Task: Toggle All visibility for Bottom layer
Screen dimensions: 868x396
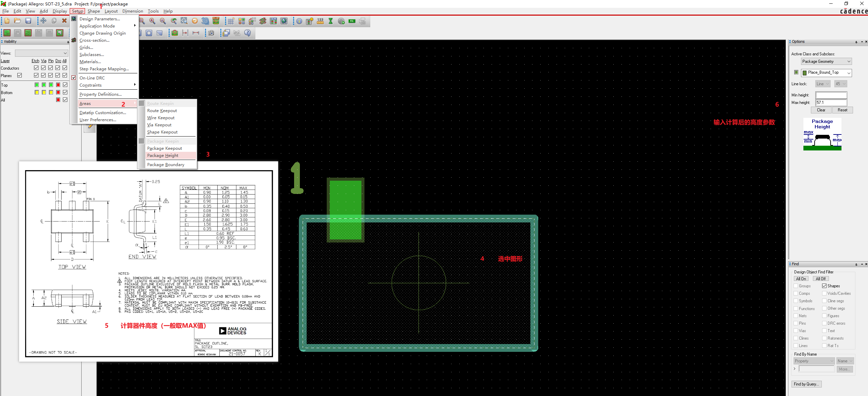Action: 65,92
